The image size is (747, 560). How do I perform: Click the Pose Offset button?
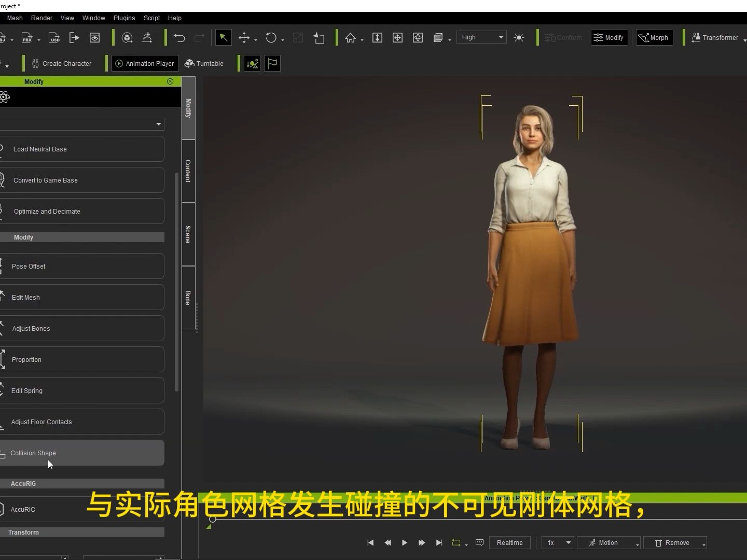point(82,267)
